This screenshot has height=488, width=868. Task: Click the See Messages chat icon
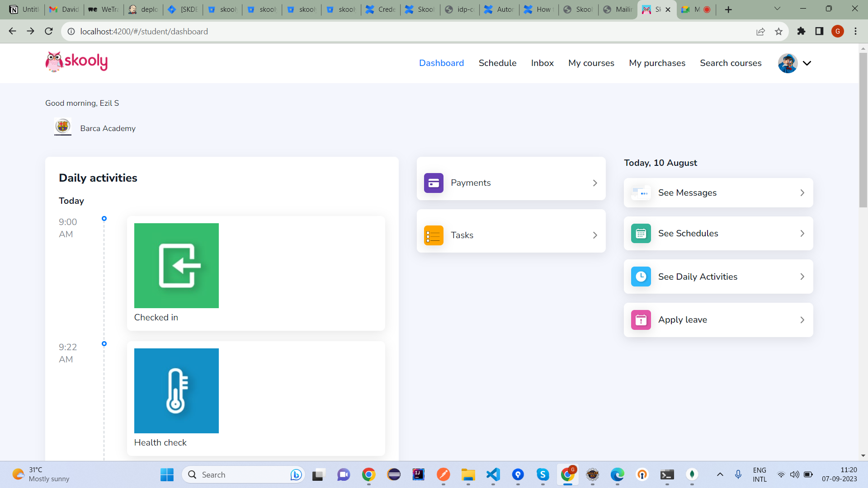click(641, 193)
